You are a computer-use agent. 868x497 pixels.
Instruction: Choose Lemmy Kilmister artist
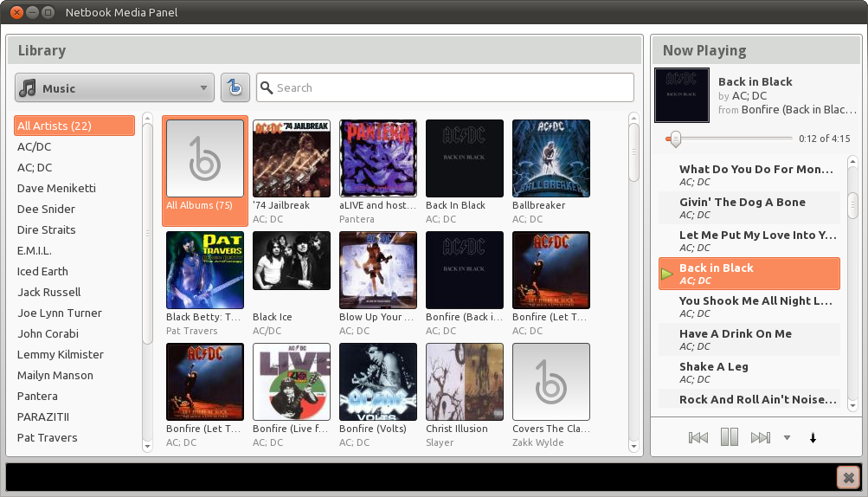tap(74, 355)
